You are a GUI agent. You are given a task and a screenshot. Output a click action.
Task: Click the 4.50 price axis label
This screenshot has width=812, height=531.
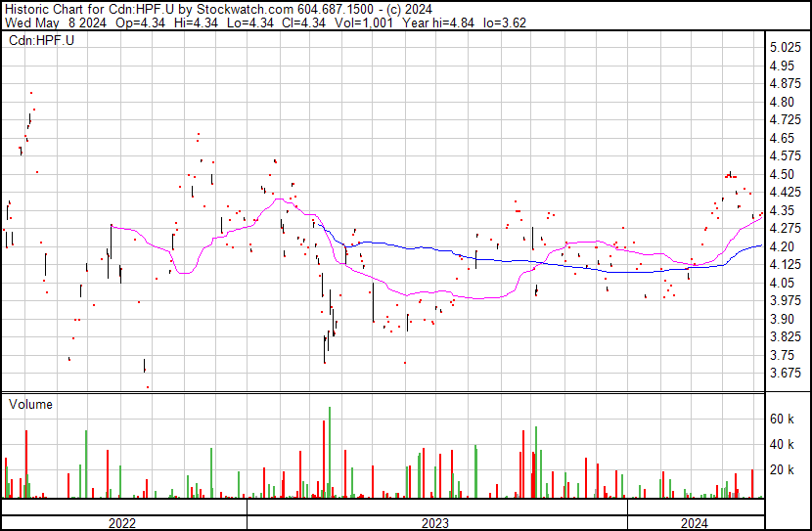(782, 174)
